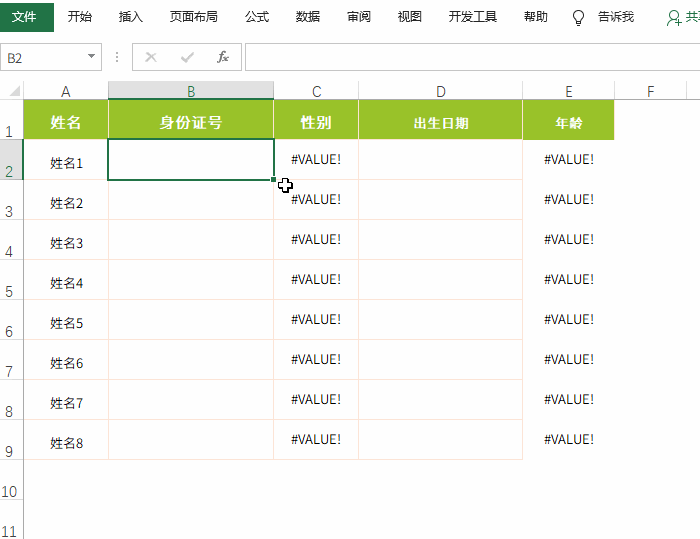The width and height of the screenshot is (700, 539).
Task: Select column A header
Action: 66,91
